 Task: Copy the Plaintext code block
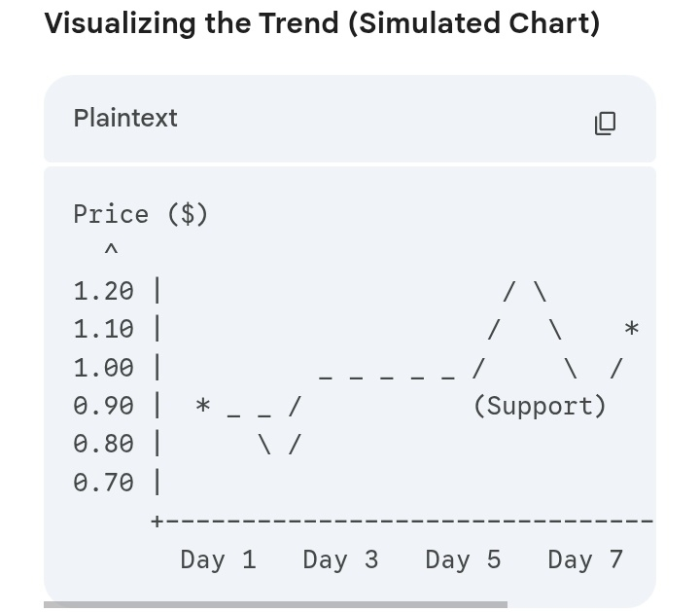[x=605, y=123]
